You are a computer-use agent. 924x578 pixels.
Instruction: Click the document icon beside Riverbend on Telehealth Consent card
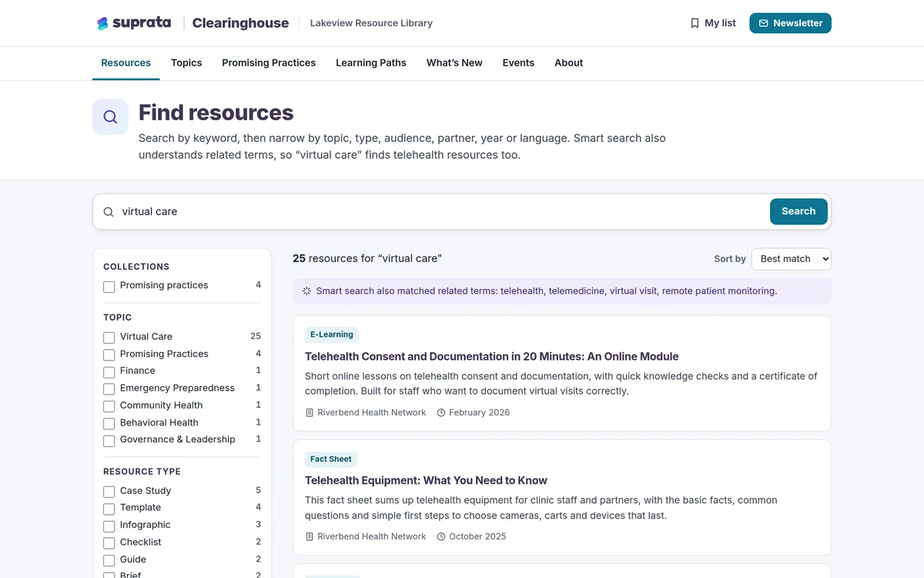coord(310,412)
